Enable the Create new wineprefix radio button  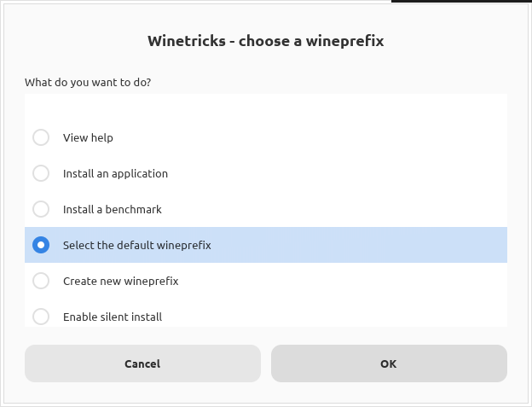click(x=41, y=281)
